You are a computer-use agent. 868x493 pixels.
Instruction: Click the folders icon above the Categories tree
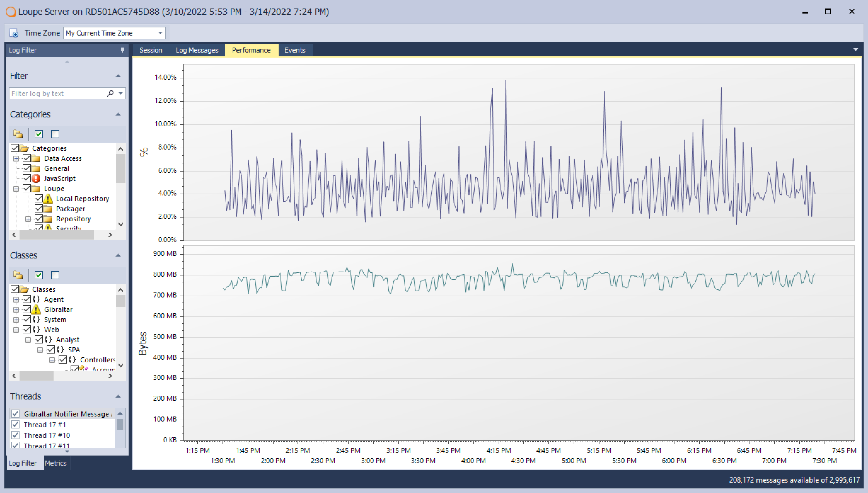[18, 134]
